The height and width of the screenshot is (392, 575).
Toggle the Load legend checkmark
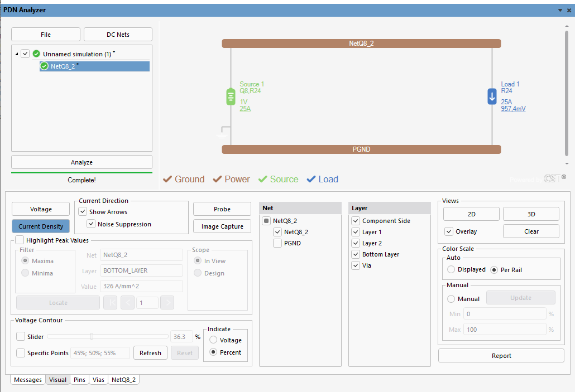pyautogui.click(x=311, y=179)
